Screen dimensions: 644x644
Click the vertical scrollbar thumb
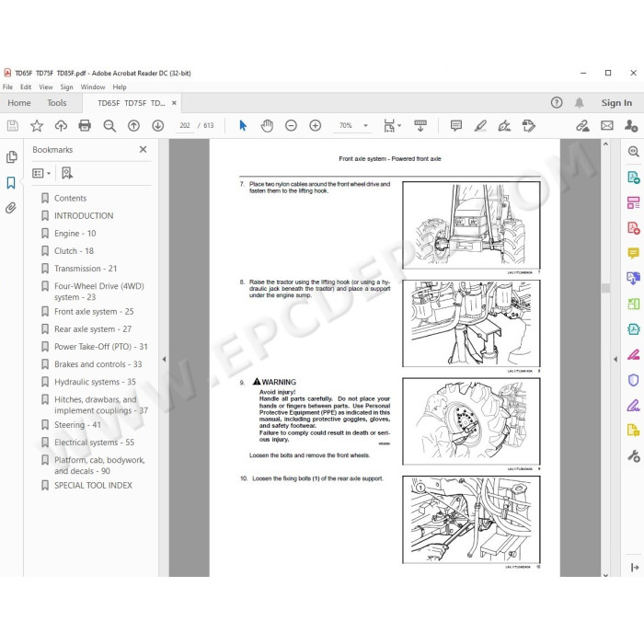coord(605,288)
